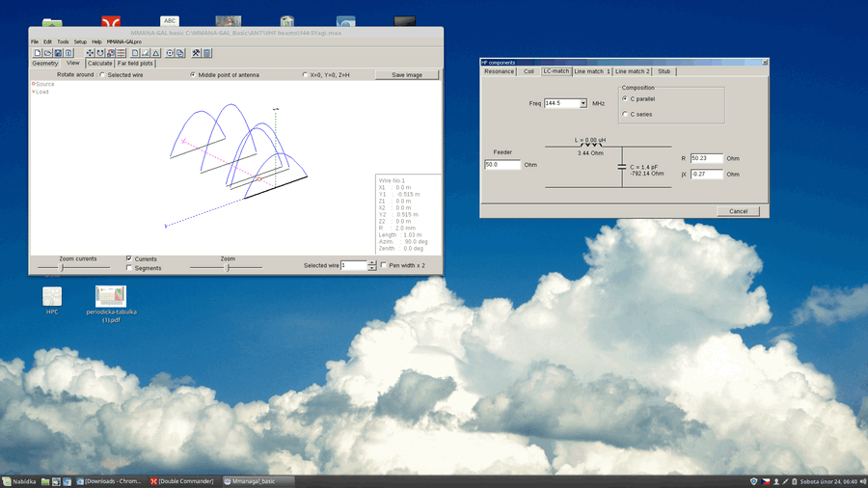Click the Zoom currents slider
The width and height of the screenshot is (868, 488).
click(x=64, y=268)
